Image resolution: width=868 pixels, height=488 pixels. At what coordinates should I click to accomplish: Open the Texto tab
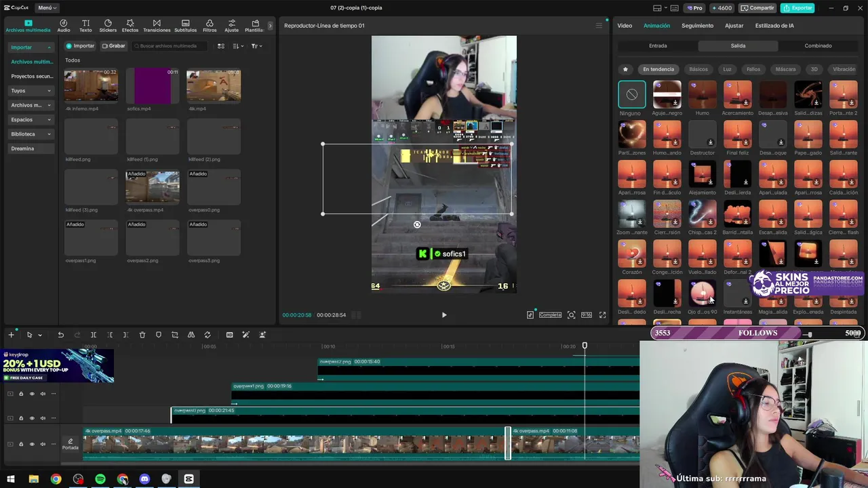click(85, 26)
